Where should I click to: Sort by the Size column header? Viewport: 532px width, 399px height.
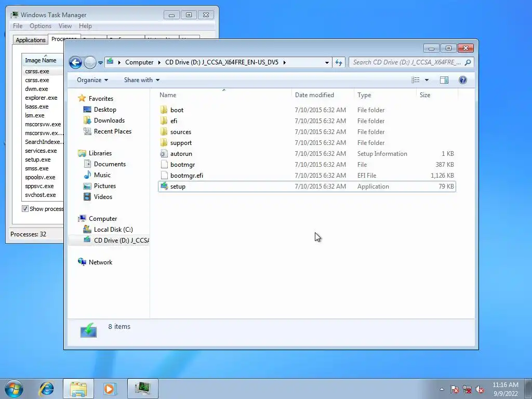pos(437,95)
